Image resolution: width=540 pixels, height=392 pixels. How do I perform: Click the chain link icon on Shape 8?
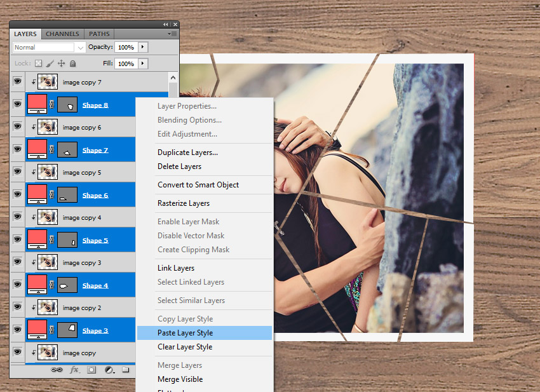click(51, 104)
